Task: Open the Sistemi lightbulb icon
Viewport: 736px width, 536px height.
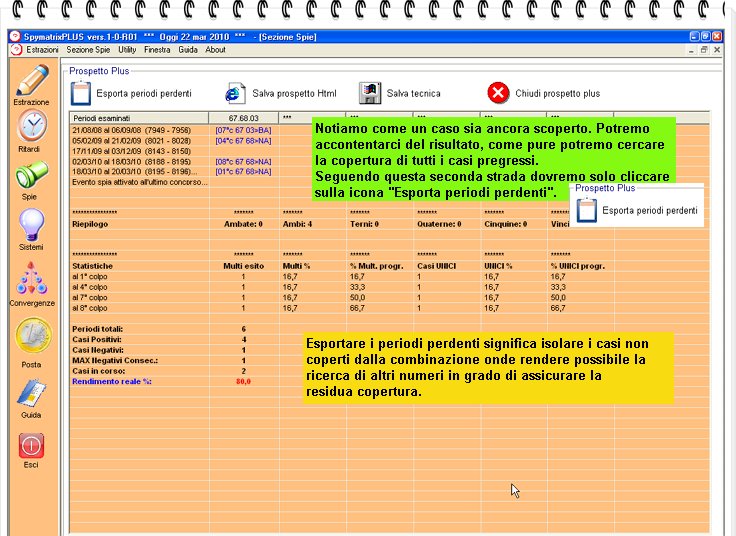Action: pyautogui.click(x=31, y=224)
